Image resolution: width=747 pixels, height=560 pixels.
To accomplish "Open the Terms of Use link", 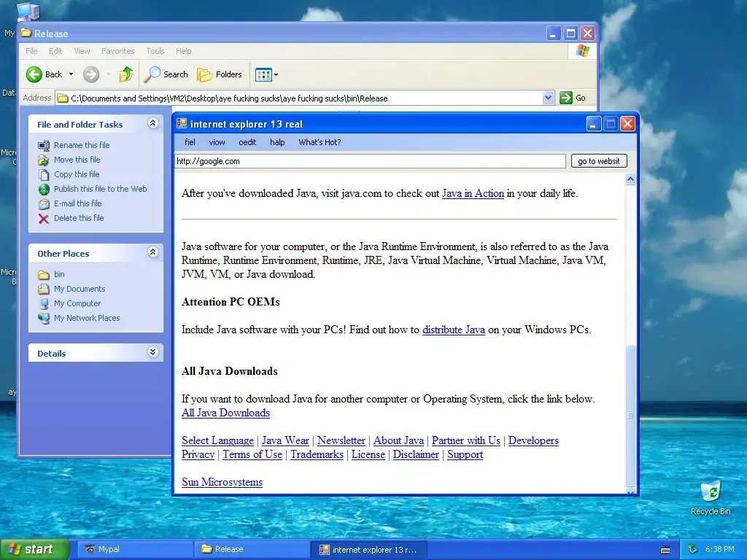I will pyautogui.click(x=252, y=454).
